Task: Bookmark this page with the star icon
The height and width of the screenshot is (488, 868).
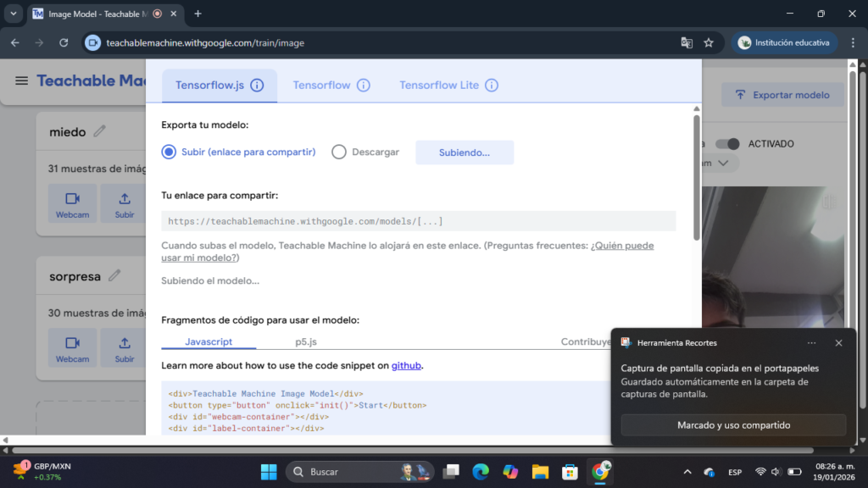Action: click(709, 42)
